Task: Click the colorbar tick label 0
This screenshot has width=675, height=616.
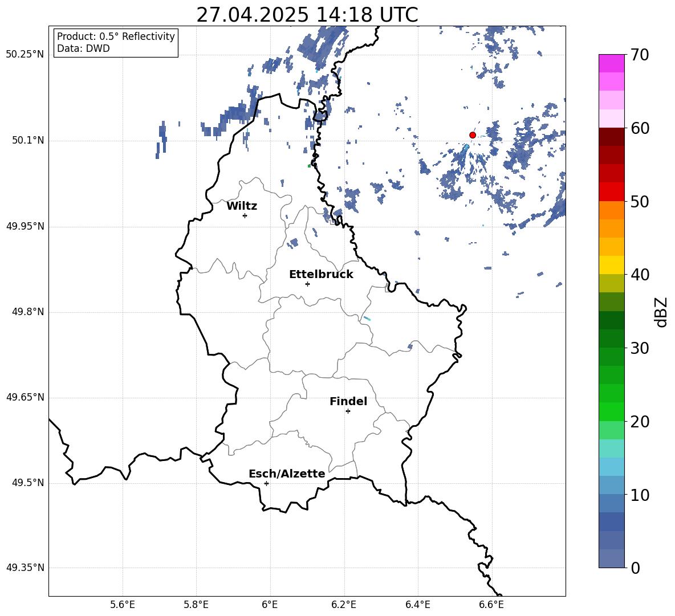Action: pyautogui.click(x=636, y=568)
